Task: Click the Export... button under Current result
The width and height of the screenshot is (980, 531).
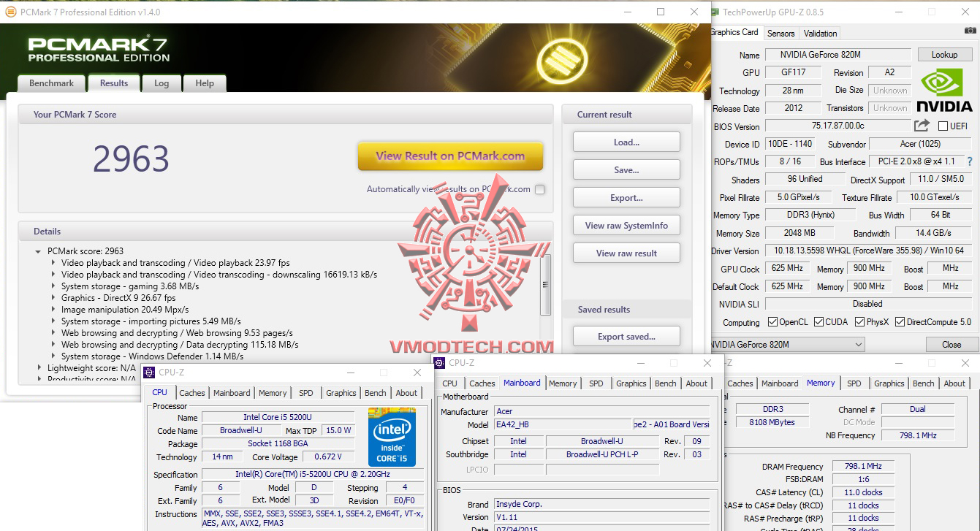Action: (x=626, y=197)
